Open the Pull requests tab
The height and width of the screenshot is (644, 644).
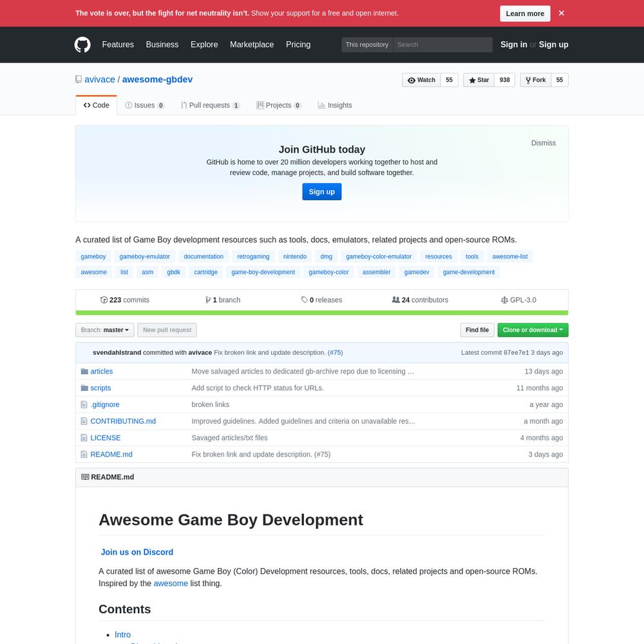click(211, 105)
